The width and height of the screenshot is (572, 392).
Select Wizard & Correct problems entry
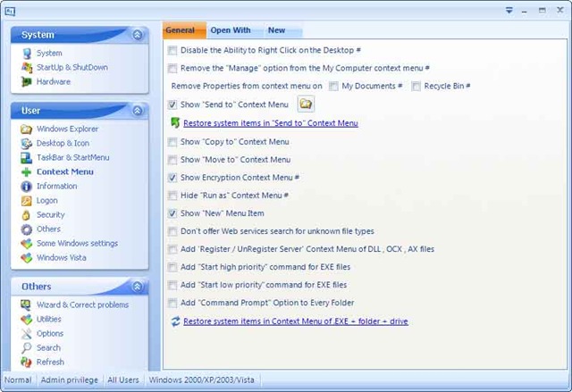tap(82, 304)
